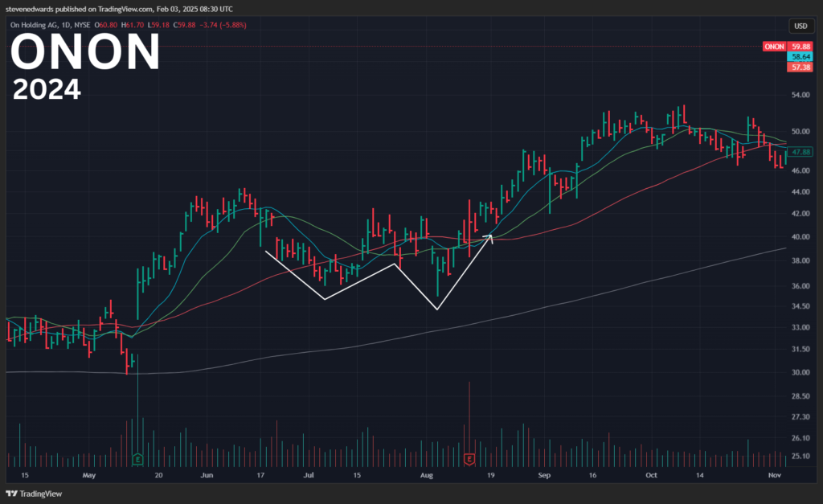Click the C59.88 close value
823x504 pixels.
coord(184,25)
